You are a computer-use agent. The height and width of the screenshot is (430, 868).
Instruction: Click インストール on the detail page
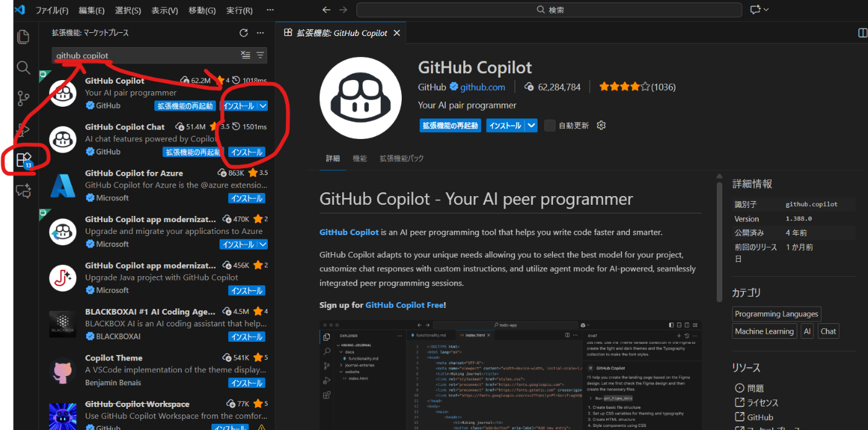tap(505, 125)
